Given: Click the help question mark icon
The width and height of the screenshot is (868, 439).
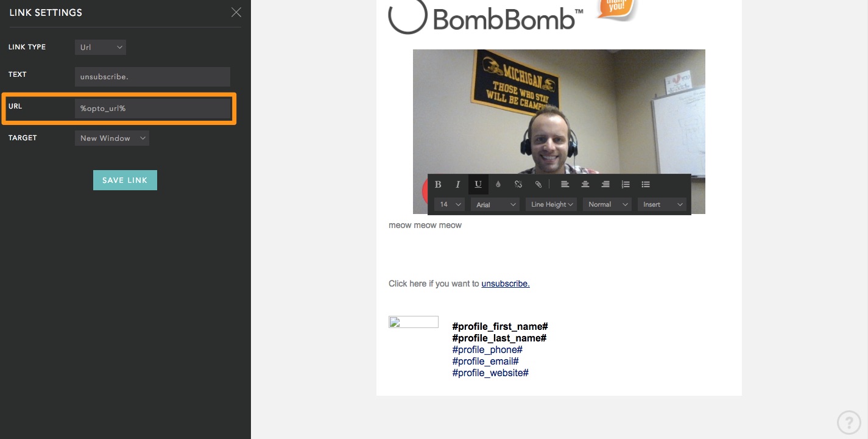Looking at the screenshot, I should pos(849,422).
